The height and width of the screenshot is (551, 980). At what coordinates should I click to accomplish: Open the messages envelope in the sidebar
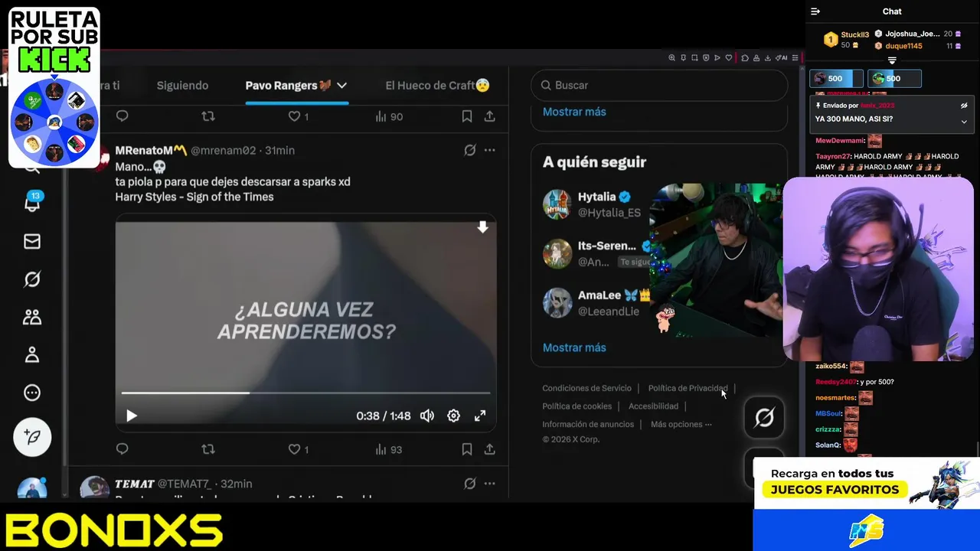pyautogui.click(x=32, y=242)
